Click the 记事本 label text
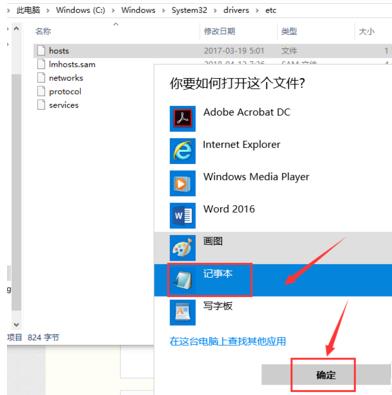392x395 pixels. coord(218,274)
